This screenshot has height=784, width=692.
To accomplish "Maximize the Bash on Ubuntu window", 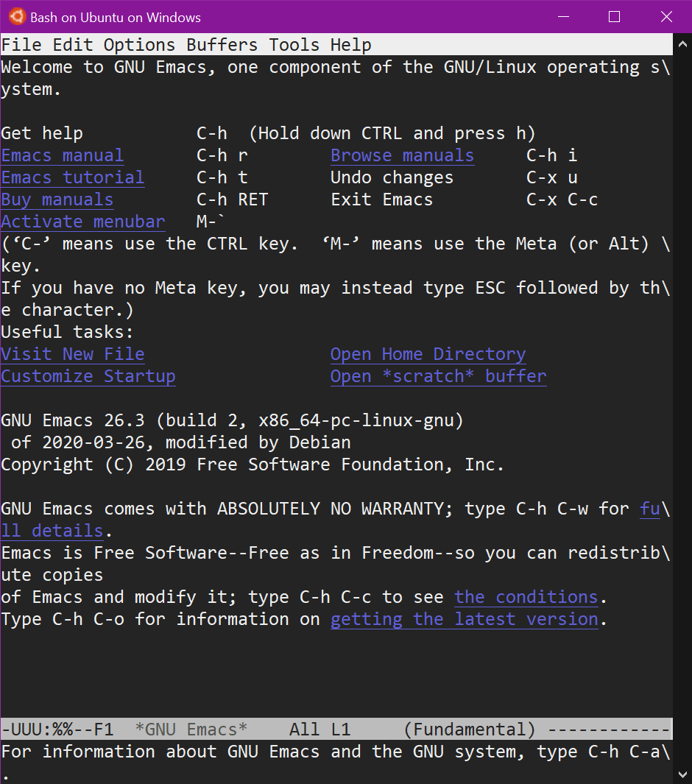I will pyautogui.click(x=615, y=16).
